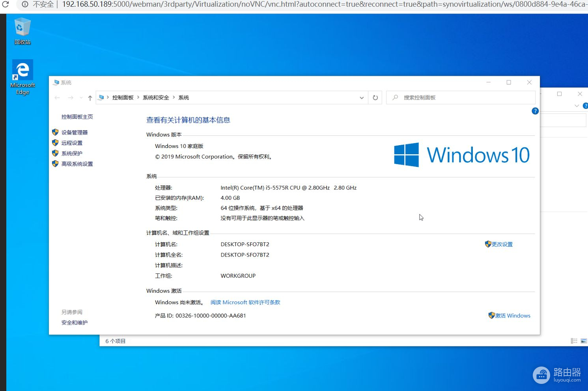The width and height of the screenshot is (588, 391).
Task: Expand breadcrumb chevron after 控制面板
Action: pyautogui.click(x=138, y=97)
